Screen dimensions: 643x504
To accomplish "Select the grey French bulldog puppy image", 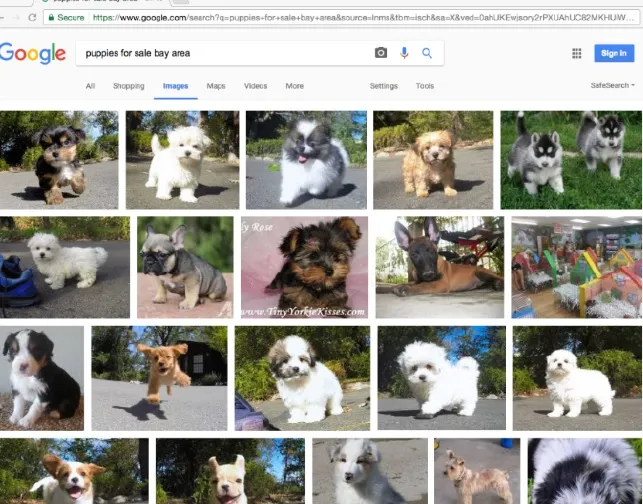I will tap(185, 267).
